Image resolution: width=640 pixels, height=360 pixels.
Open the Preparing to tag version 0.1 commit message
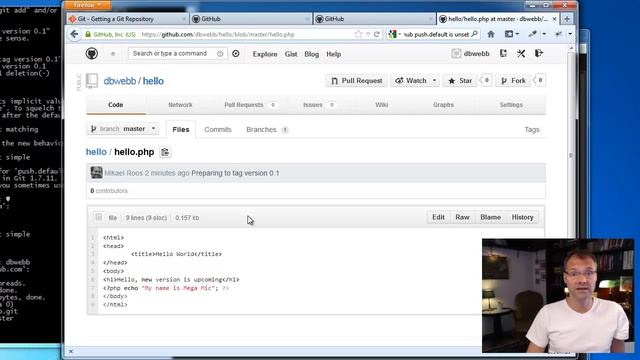[235, 173]
